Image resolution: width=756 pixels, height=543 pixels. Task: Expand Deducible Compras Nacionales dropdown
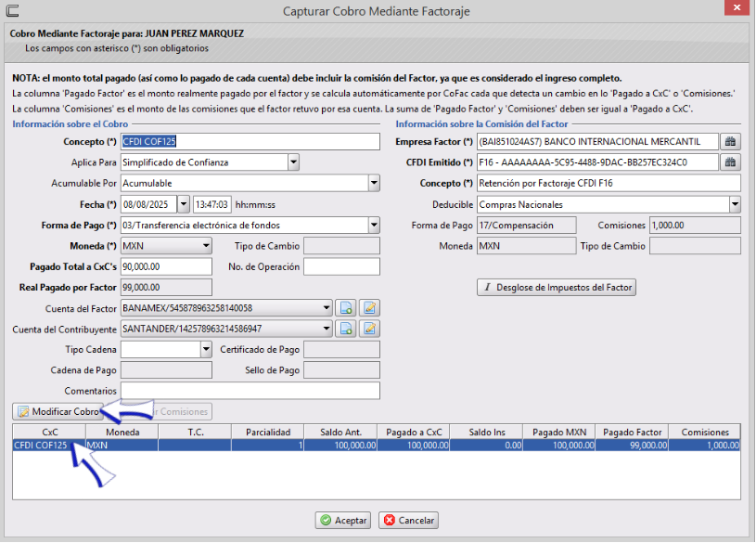click(735, 204)
